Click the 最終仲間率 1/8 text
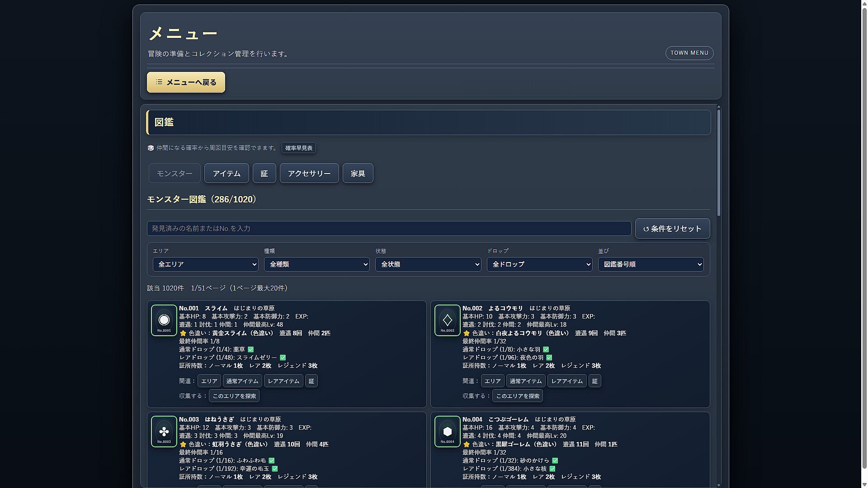 coord(199,341)
